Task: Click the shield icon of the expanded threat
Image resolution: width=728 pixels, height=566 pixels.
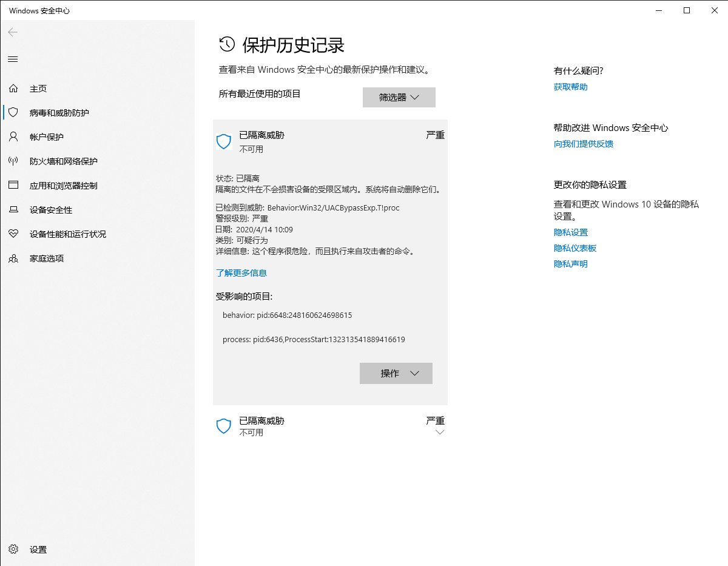Action: [x=224, y=142]
